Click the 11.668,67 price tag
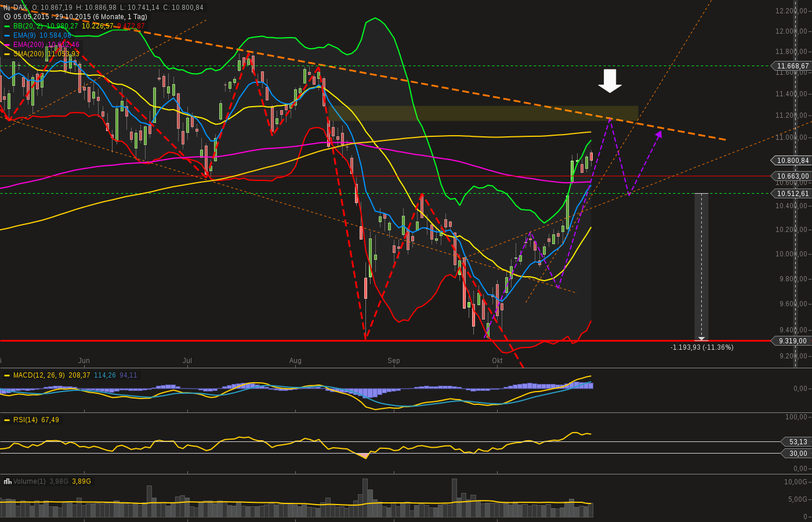 [791, 66]
